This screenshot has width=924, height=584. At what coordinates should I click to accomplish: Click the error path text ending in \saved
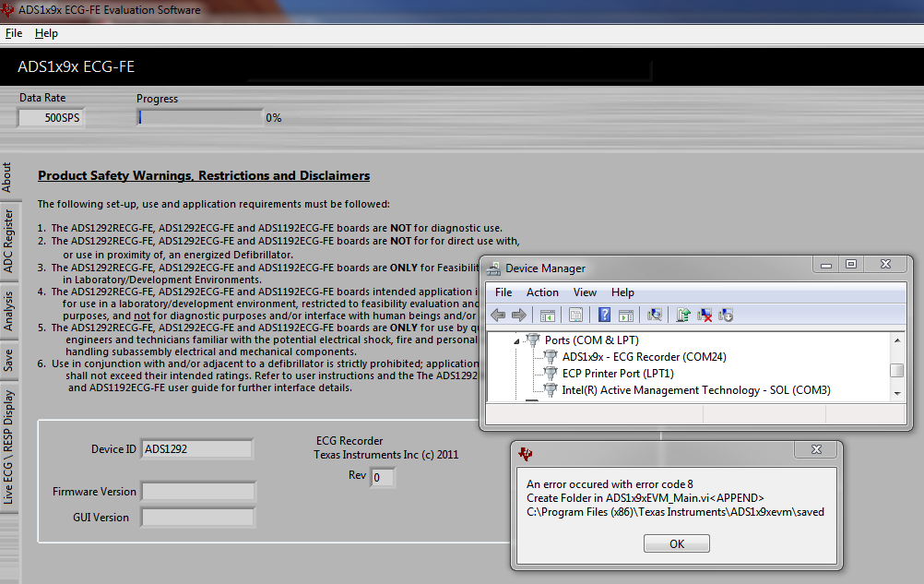click(x=675, y=511)
